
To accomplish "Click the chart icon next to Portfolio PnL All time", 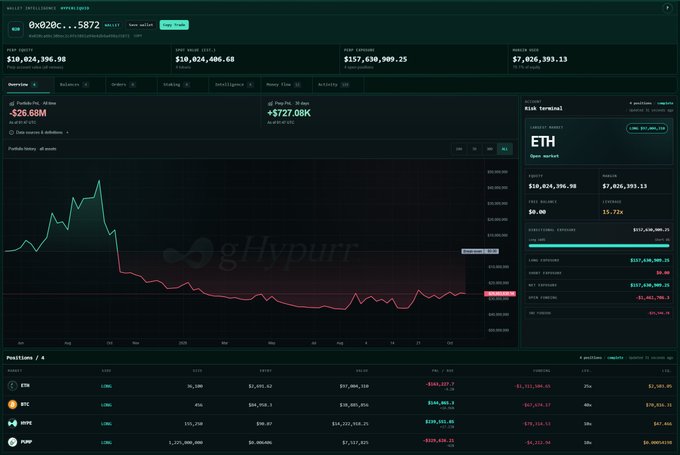I will [12, 103].
